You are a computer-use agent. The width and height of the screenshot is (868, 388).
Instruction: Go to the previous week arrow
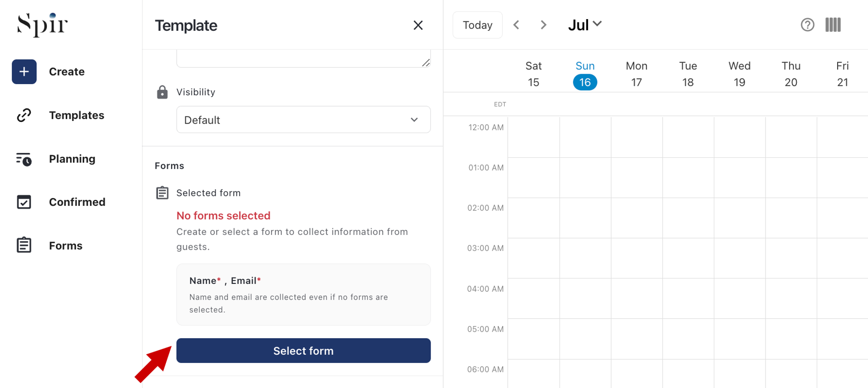click(516, 25)
